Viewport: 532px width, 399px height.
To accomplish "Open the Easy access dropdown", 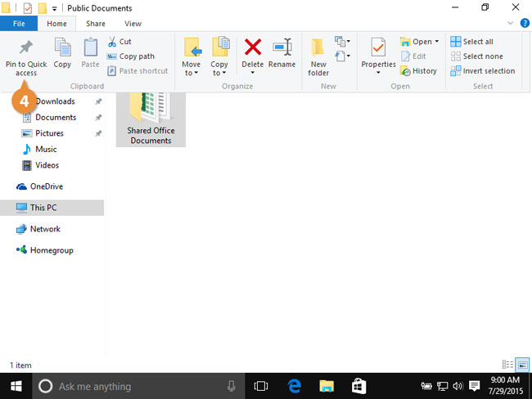I will [x=342, y=56].
